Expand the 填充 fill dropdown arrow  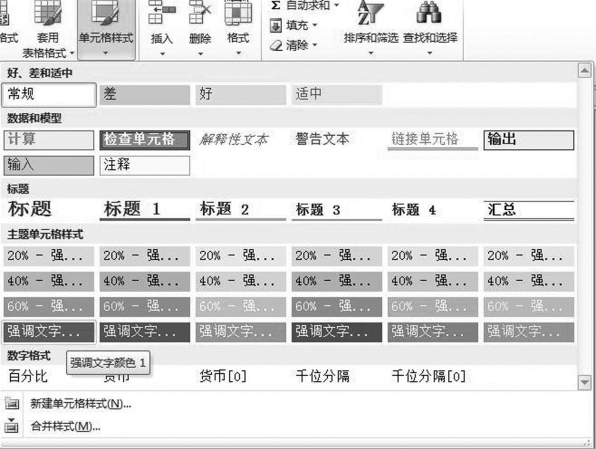point(315,26)
